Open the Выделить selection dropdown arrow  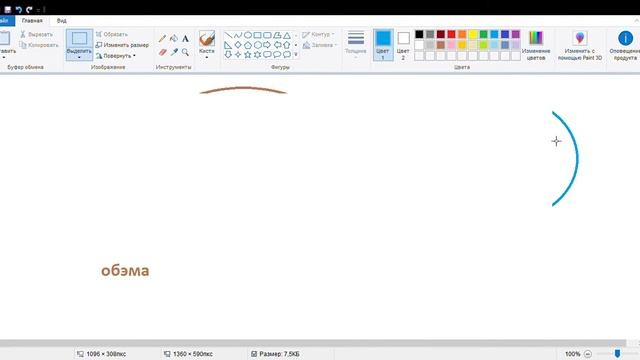[x=79, y=58]
